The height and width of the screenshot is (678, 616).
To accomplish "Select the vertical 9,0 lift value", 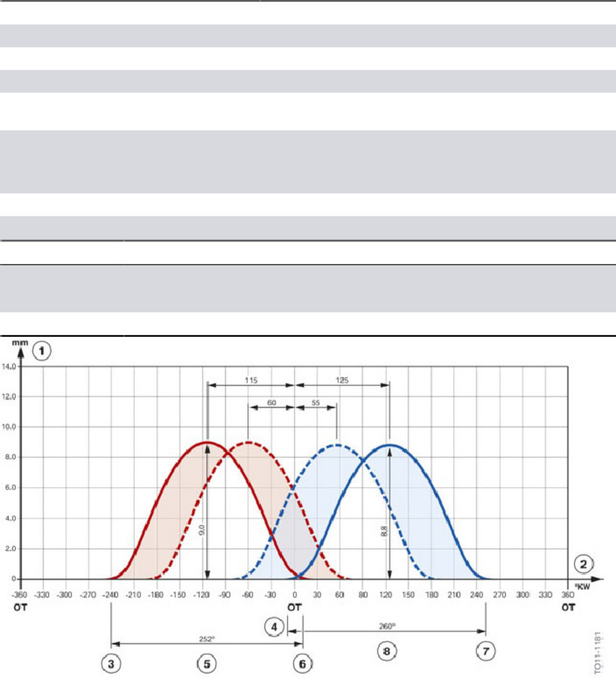I will (x=202, y=530).
